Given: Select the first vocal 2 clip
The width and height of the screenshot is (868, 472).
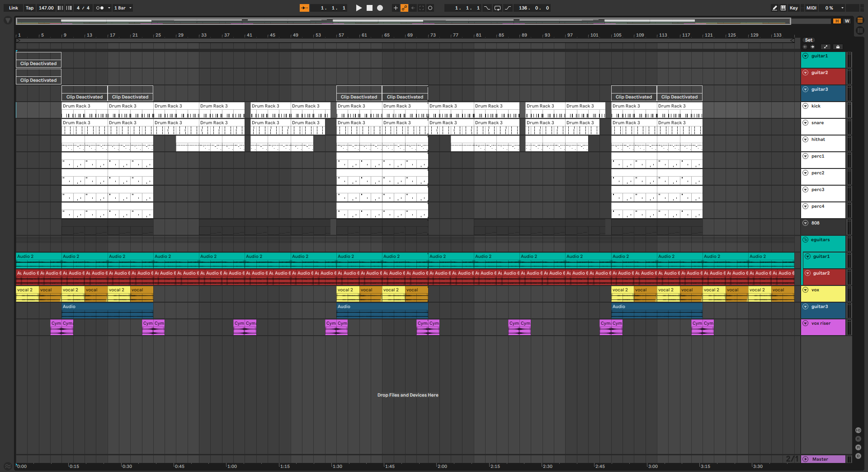Looking at the screenshot, I should point(27,294).
